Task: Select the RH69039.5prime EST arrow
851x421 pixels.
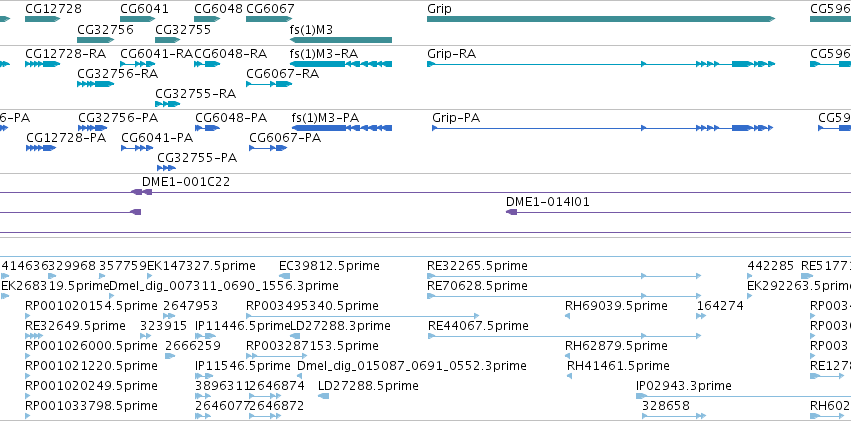Action: click(568, 316)
